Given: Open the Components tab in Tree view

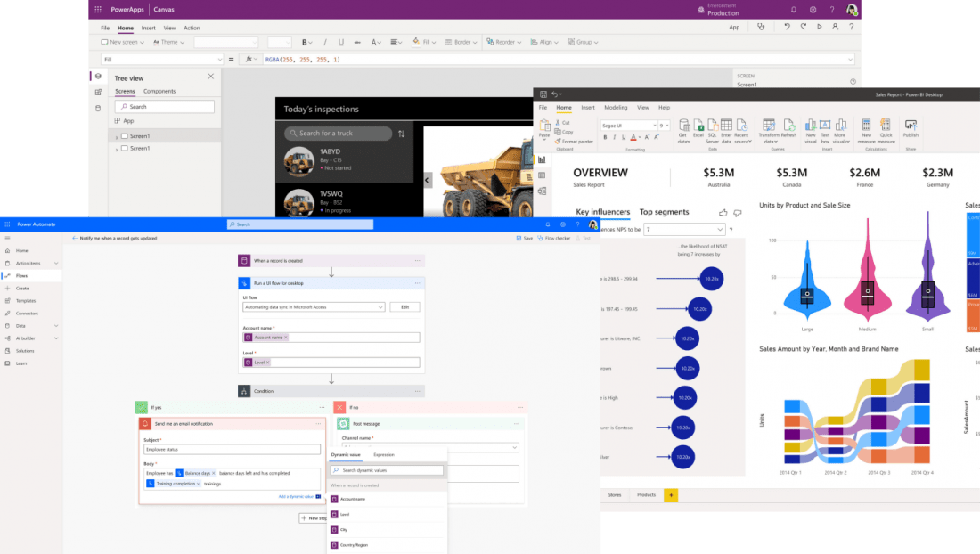Looking at the screenshot, I should pos(161,91).
